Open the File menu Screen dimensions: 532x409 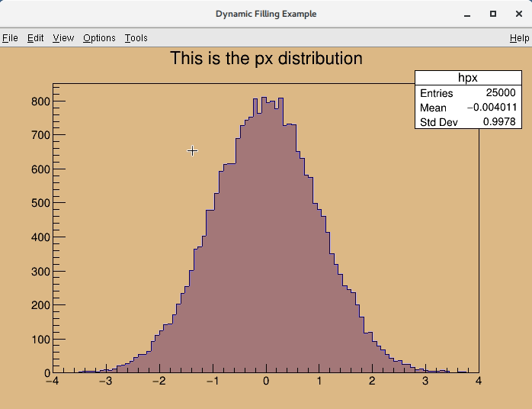10,38
